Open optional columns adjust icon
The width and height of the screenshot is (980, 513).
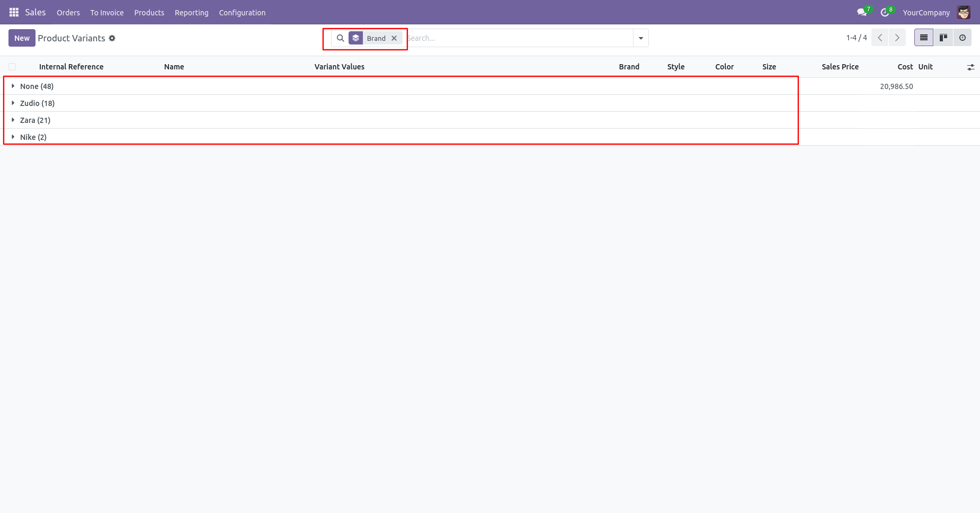970,67
